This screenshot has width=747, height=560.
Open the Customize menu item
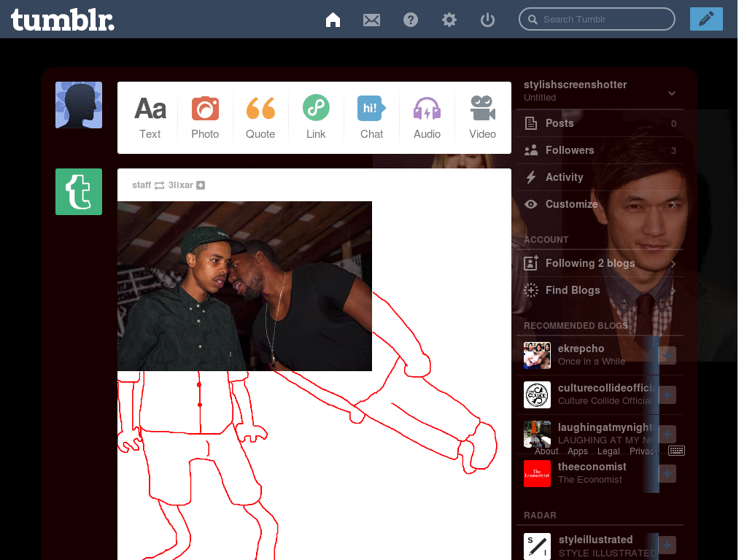click(x=600, y=204)
